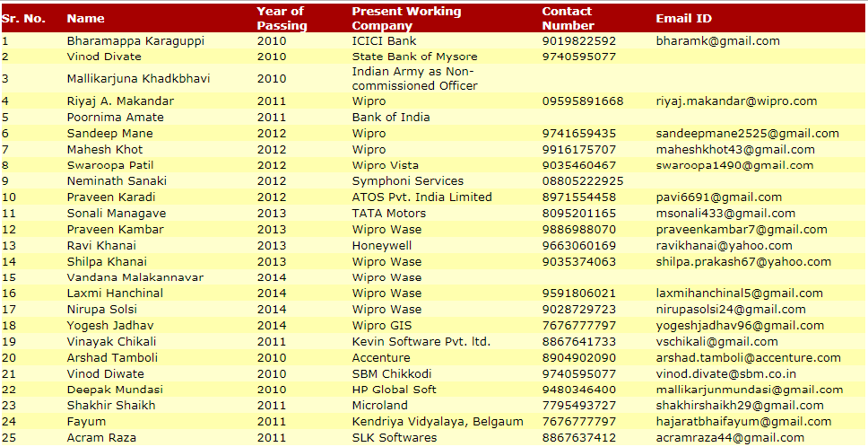Viewport: 868px width, 447px height.
Task: Select the name Mallikarjuna Khadkbhavi
Action: coord(138,79)
